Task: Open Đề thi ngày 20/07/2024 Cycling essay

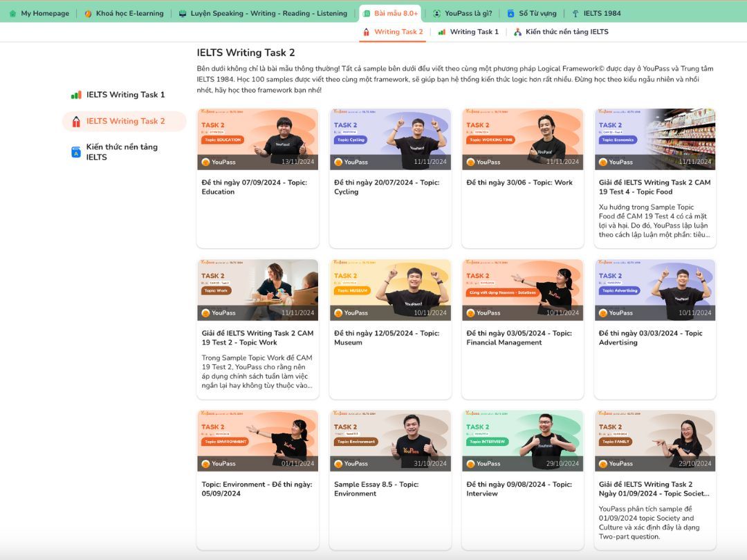Action: click(x=387, y=187)
